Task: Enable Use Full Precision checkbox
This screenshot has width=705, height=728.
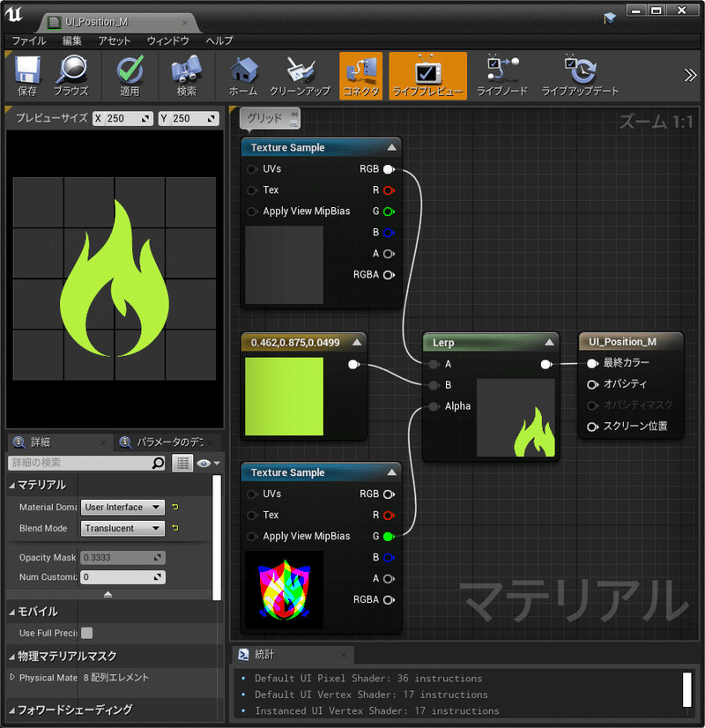Action: point(86,633)
